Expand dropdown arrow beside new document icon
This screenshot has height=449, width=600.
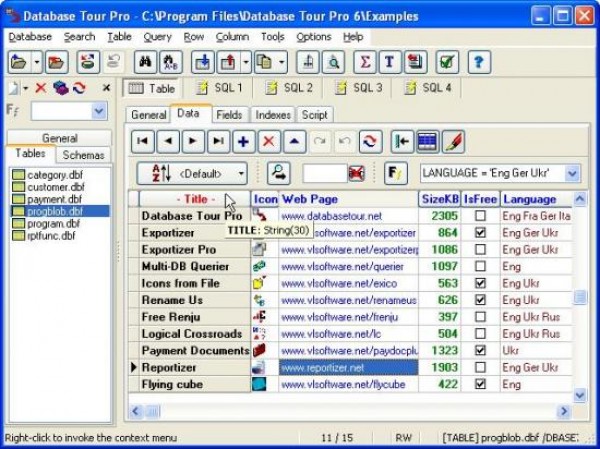click(x=26, y=88)
